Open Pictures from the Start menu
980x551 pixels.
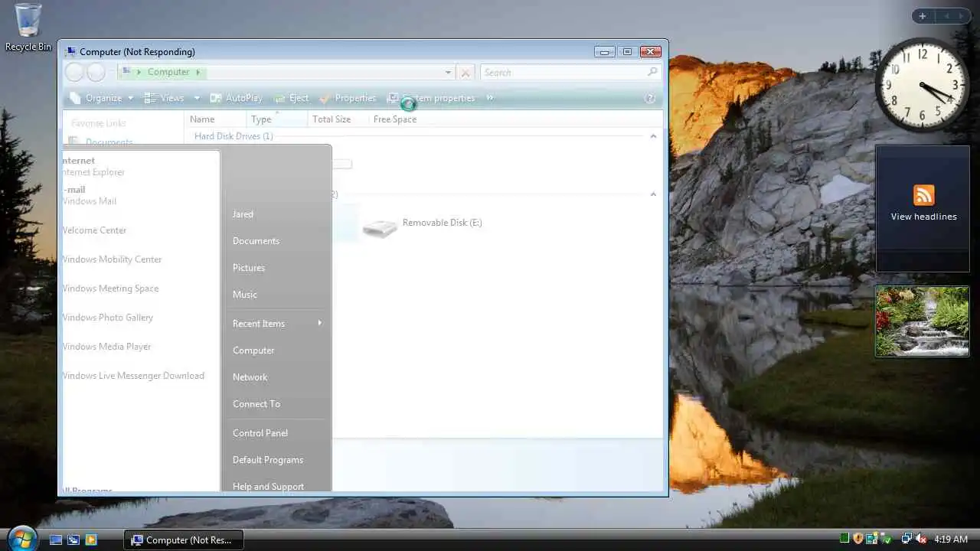coord(249,268)
